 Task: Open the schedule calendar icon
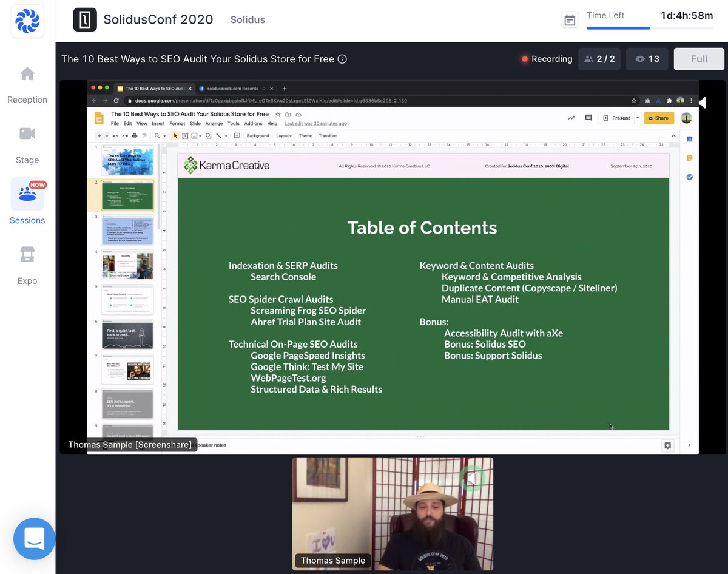coord(570,20)
